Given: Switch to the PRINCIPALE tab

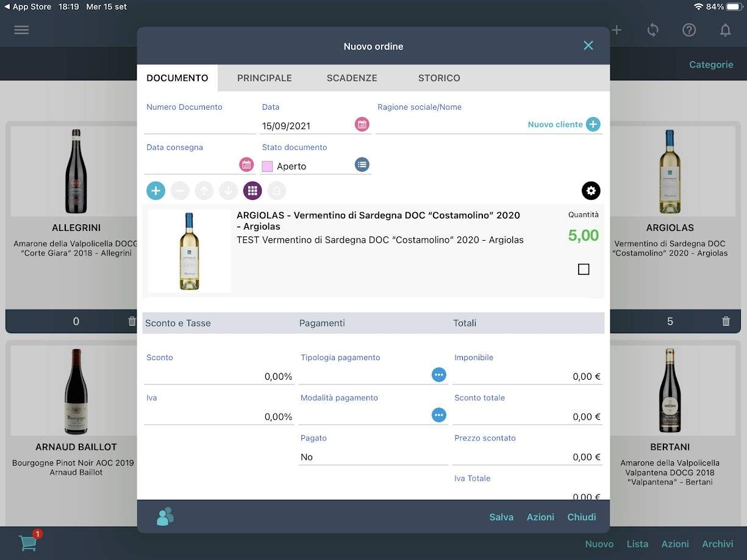Looking at the screenshot, I should pyautogui.click(x=264, y=78).
